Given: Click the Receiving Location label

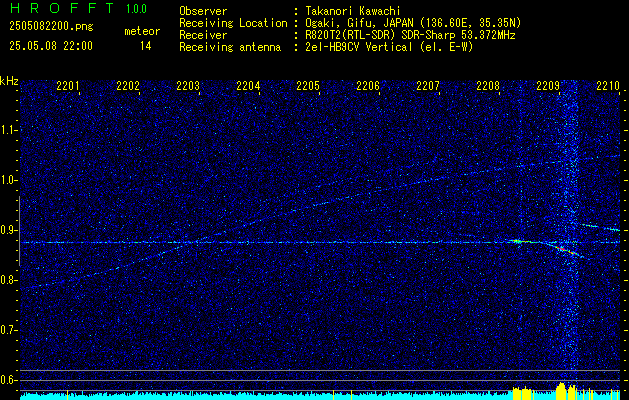Looking at the screenshot, I should (x=233, y=23).
